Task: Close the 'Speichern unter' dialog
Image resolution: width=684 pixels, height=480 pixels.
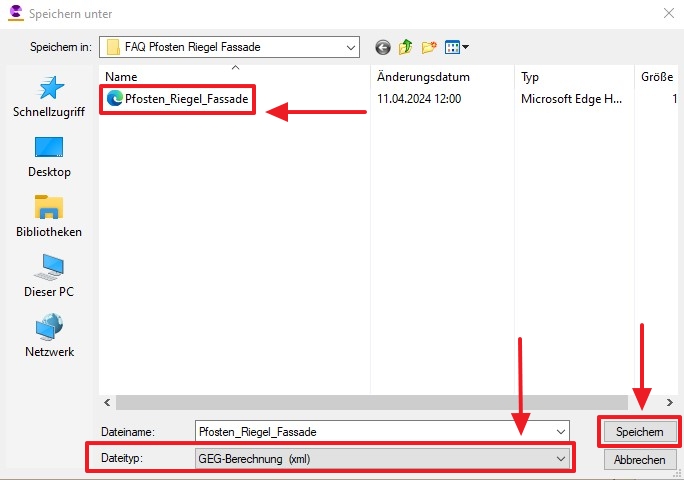Action: (669, 14)
